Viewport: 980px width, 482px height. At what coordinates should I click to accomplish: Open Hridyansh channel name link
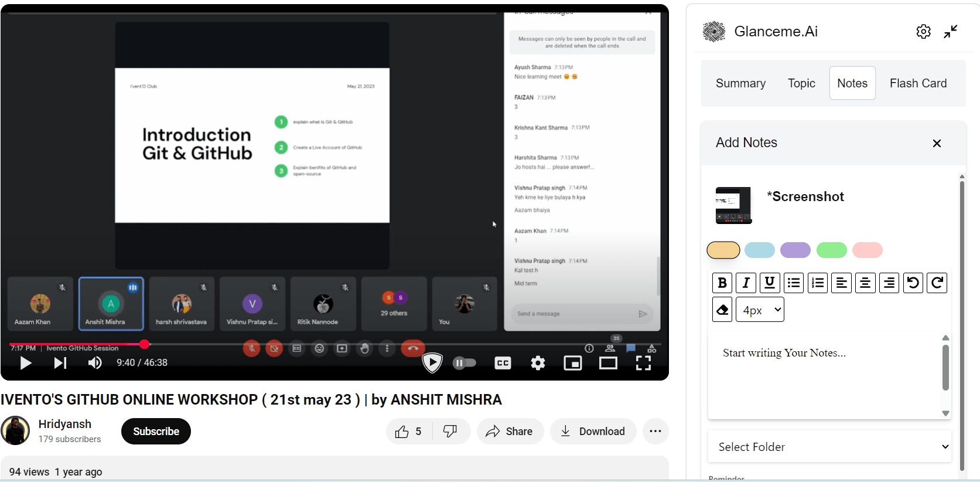tap(65, 424)
